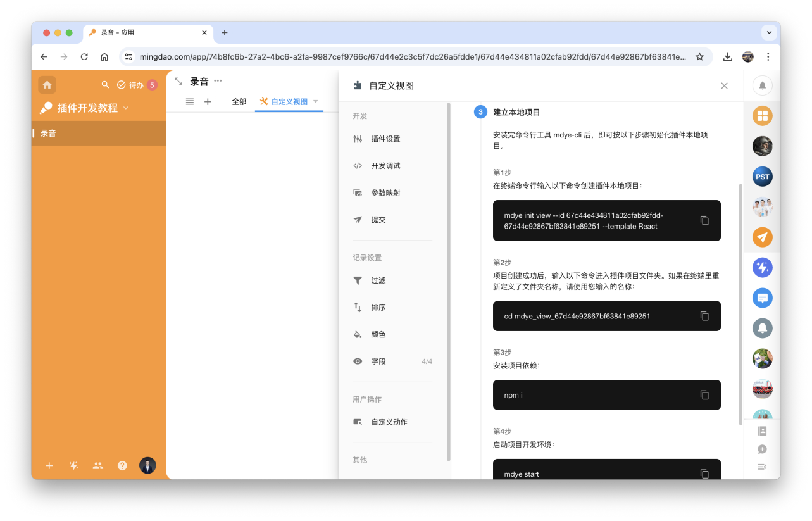Copy the npm i command
812x521 pixels.
pos(704,395)
